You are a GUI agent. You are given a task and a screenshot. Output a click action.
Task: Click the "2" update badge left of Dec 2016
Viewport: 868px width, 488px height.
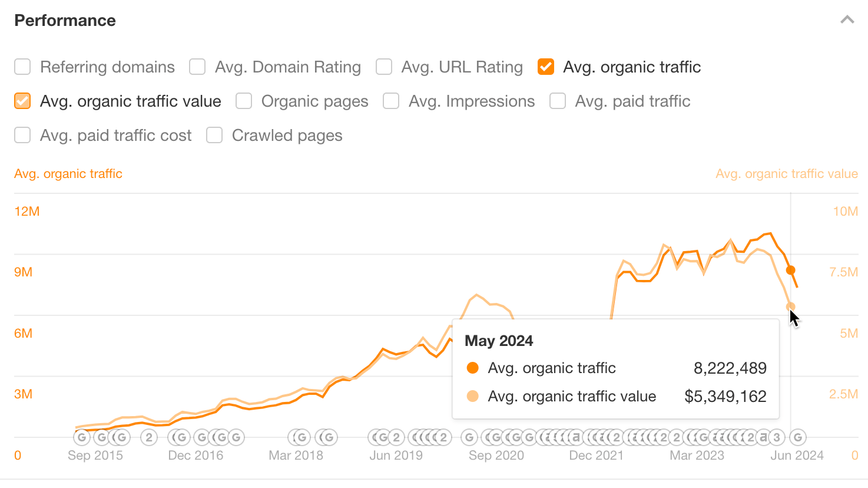click(x=149, y=437)
